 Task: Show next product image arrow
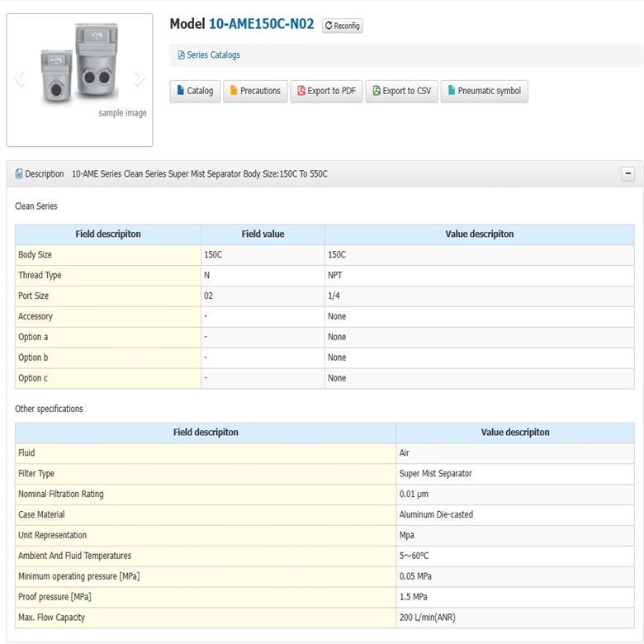pos(140,78)
